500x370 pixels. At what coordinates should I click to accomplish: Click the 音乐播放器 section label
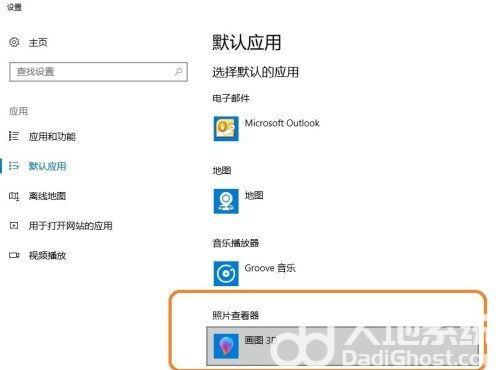pyautogui.click(x=236, y=243)
